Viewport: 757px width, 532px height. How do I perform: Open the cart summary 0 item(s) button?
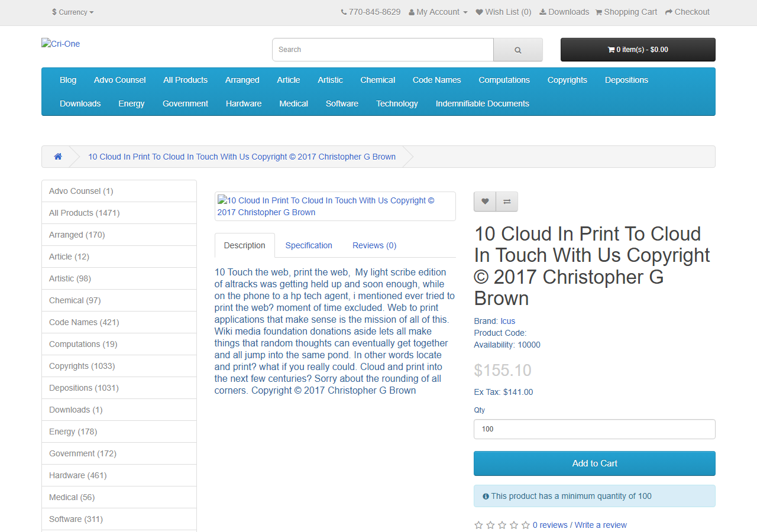point(638,50)
